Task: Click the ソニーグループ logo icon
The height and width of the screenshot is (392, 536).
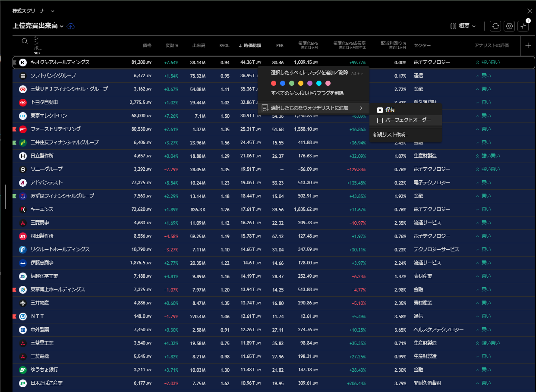Action: 23,169
